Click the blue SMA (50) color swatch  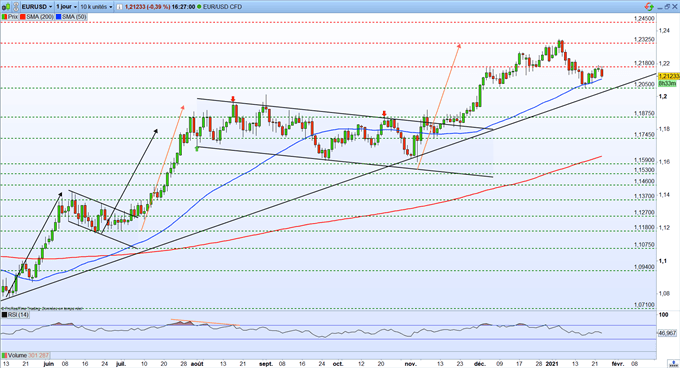[x=59, y=17]
